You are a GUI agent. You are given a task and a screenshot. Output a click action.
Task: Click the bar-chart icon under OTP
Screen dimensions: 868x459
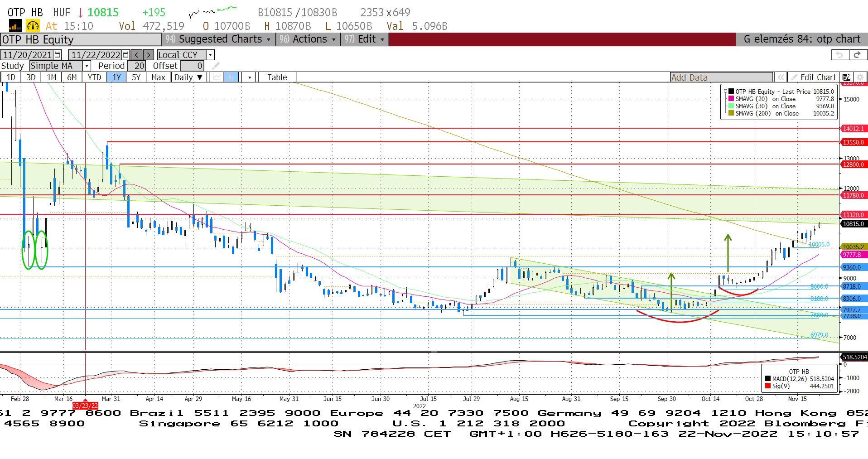(x=15, y=26)
